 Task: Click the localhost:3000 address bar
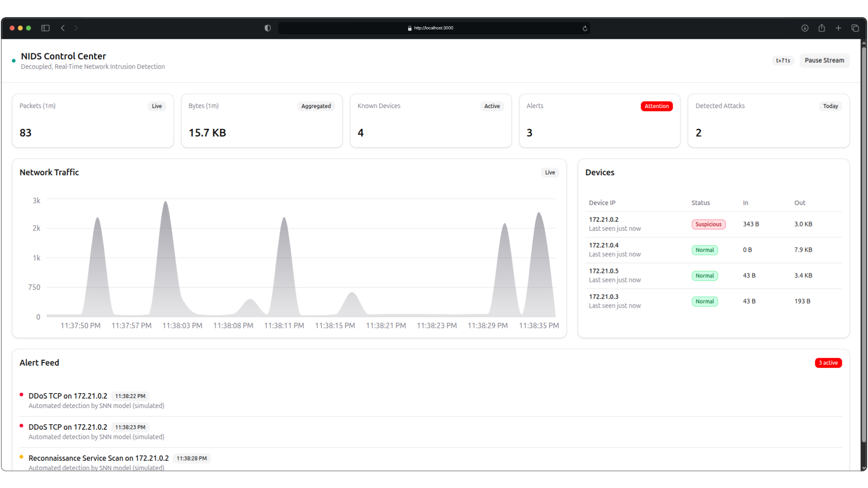click(x=433, y=28)
